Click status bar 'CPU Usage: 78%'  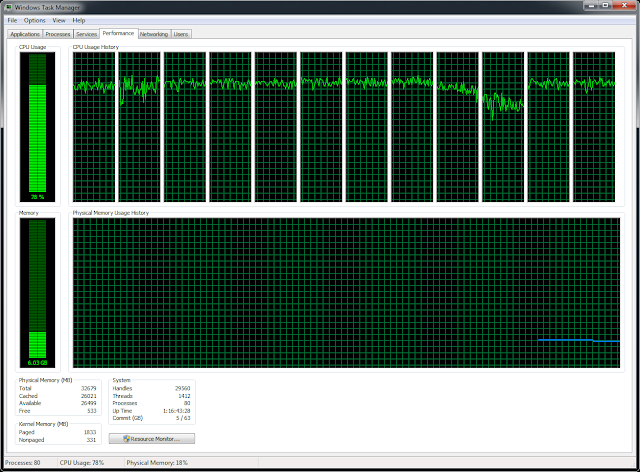(82, 463)
